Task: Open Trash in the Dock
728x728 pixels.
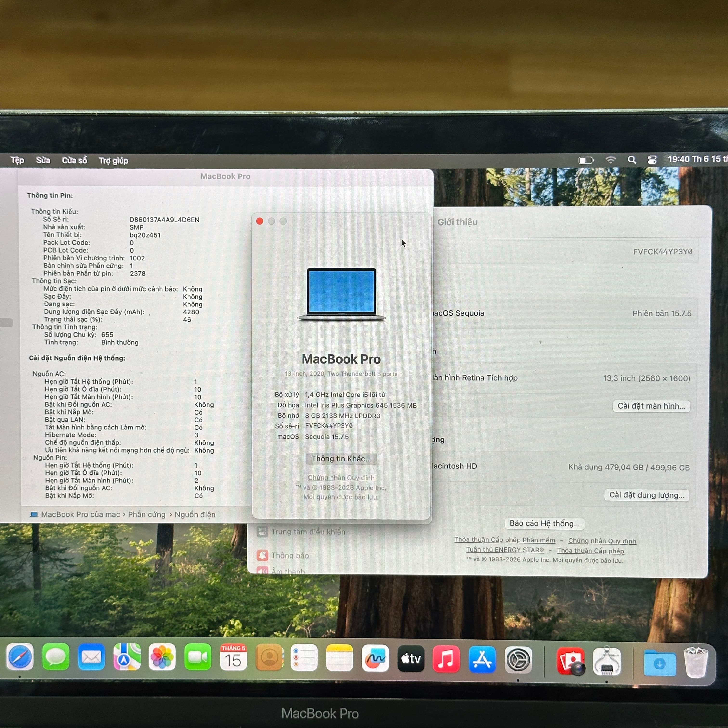Action: pos(695,663)
